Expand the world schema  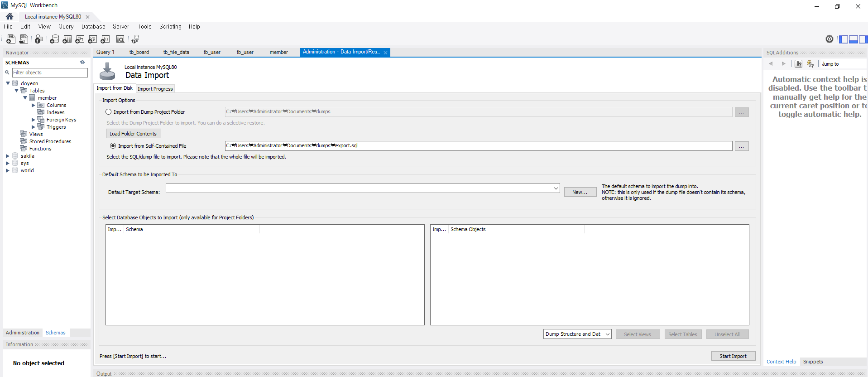8,170
